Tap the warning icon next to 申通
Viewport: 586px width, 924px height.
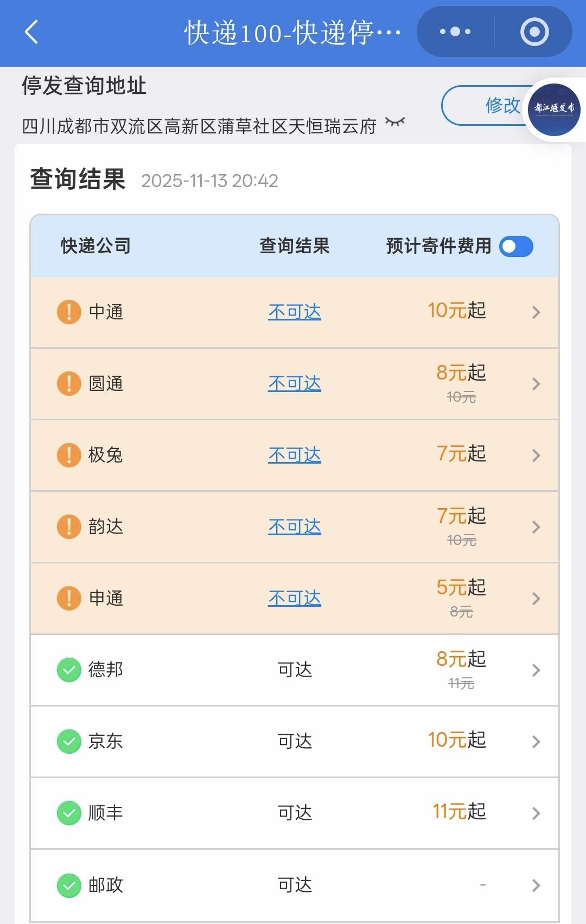[69, 598]
